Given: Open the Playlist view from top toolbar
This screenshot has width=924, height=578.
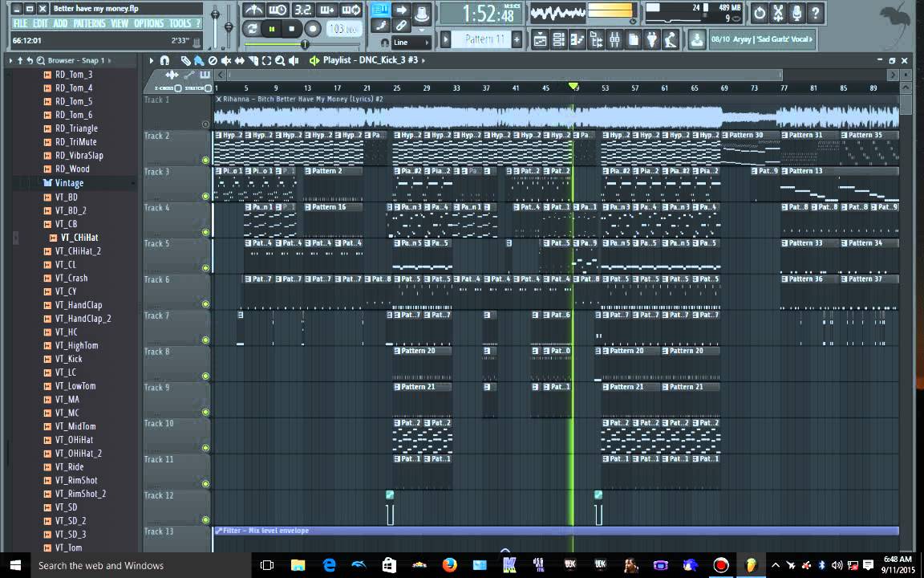Looking at the screenshot, I should (540, 39).
